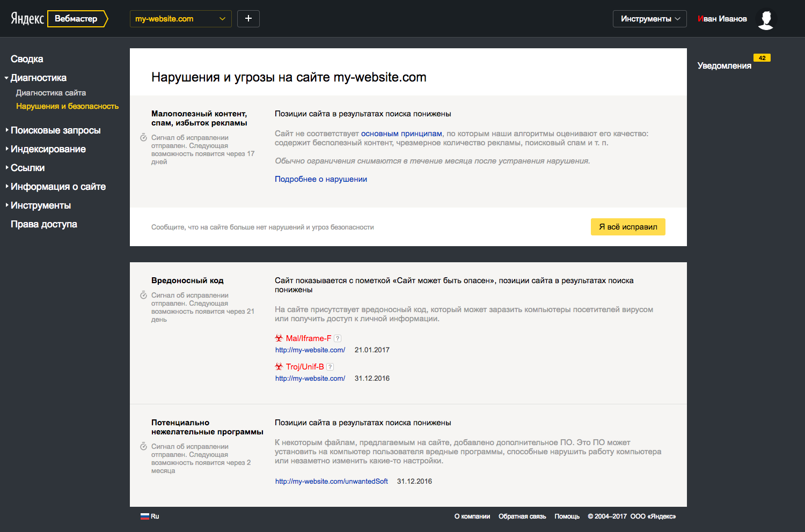Click timer icon under Вредоносный код
805x532 pixels.
coord(144,295)
